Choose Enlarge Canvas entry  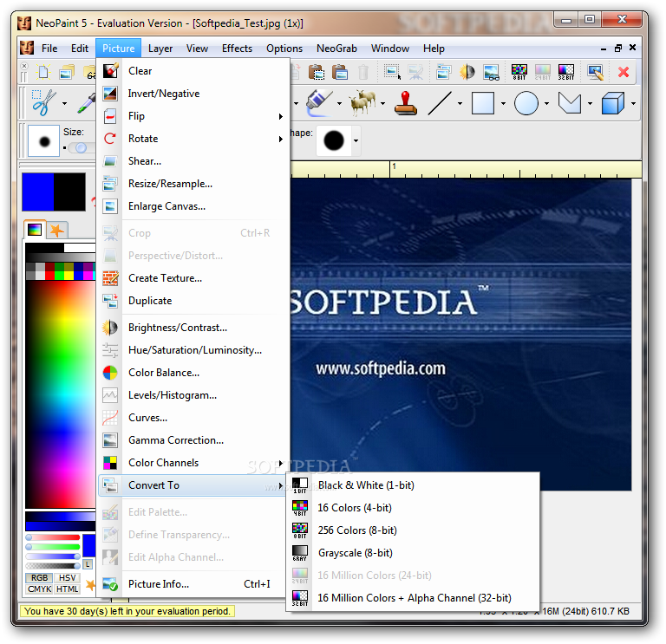pos(194,206)
